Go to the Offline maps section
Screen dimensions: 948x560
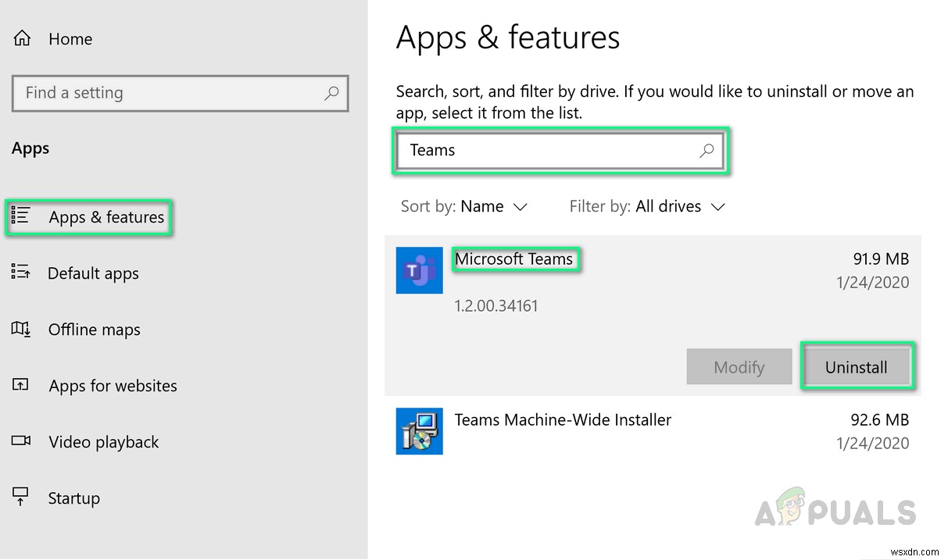(94, 330)
